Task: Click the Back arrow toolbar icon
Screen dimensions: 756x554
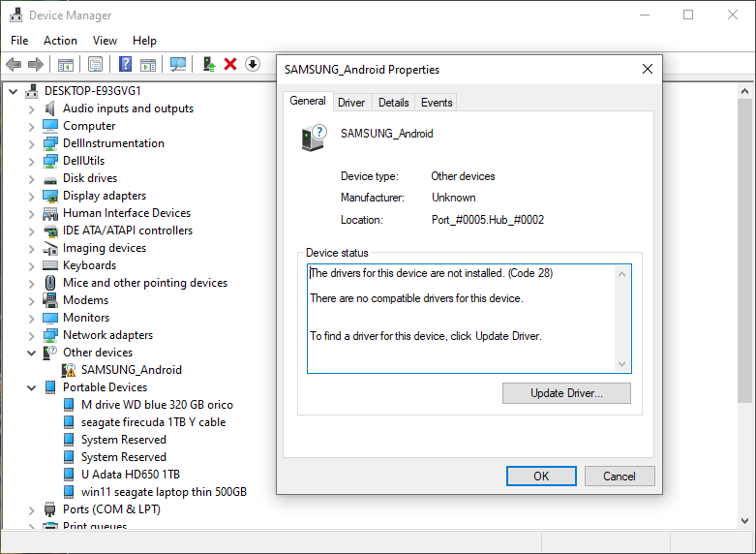Action: pos(14,64)
